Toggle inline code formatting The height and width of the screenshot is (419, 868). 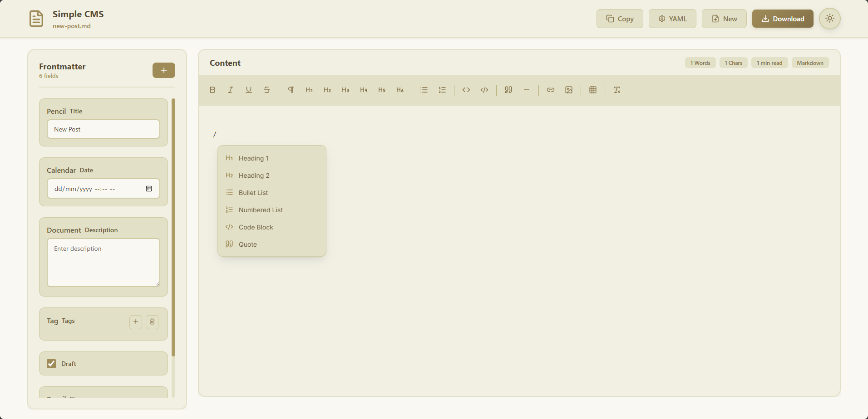(x=466, y=90)
